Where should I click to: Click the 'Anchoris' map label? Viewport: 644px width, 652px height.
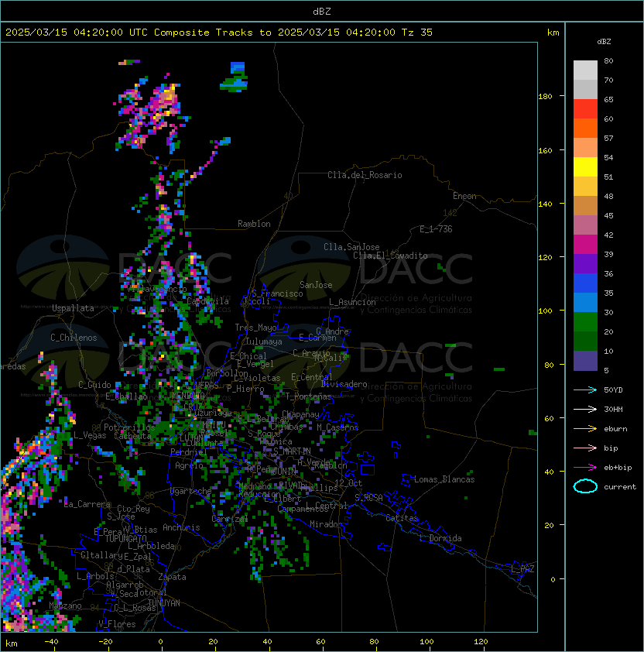click(181, 527)
